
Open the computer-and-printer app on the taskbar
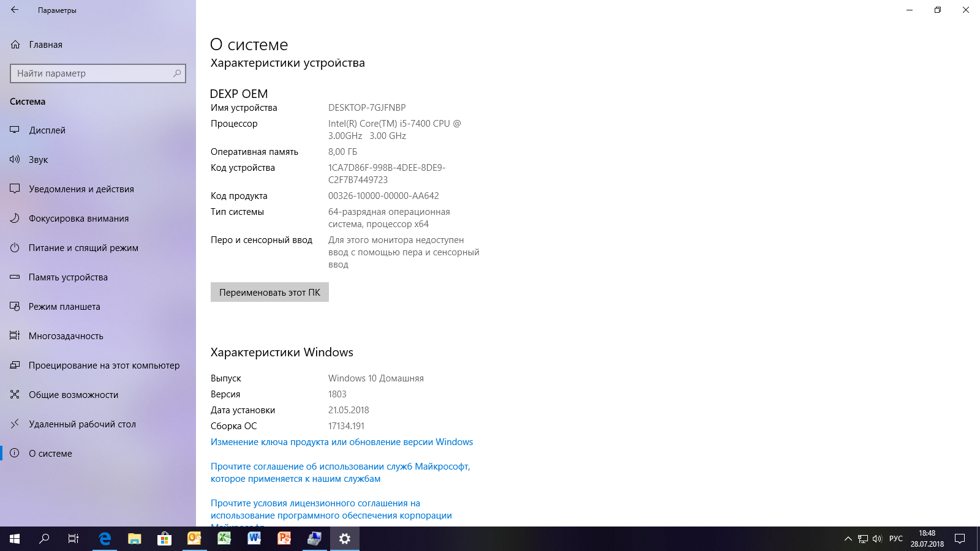314,539
